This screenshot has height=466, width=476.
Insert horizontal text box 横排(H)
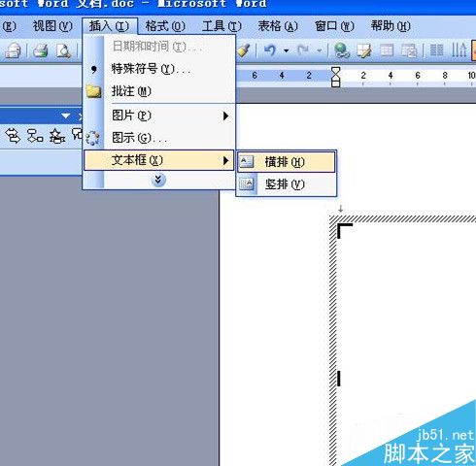click(x=287, y=162)
